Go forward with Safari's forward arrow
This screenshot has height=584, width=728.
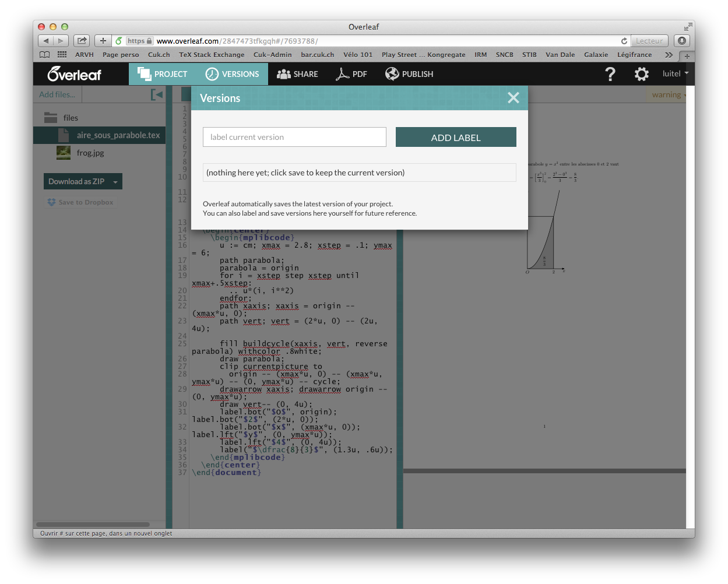[x=61, y=41]
